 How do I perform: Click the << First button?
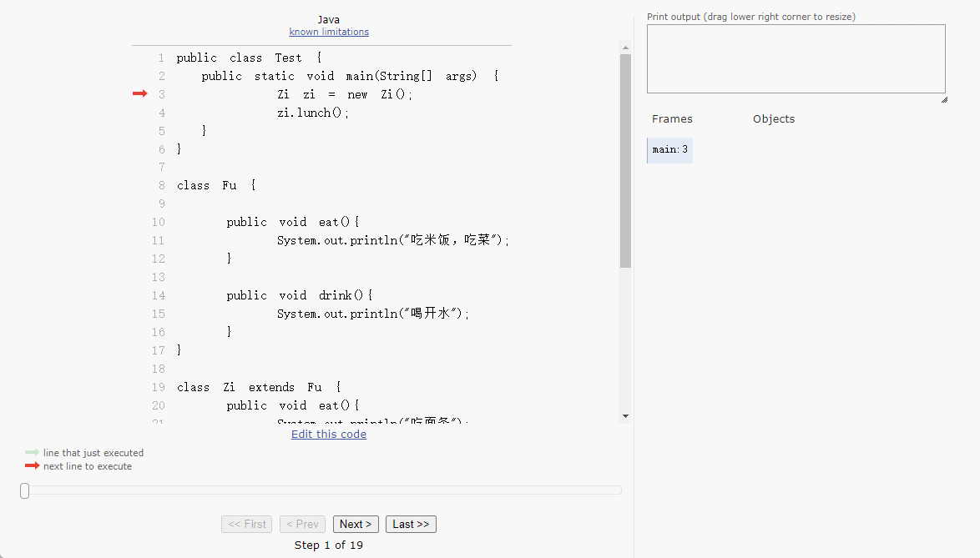[x=247, y=524]
